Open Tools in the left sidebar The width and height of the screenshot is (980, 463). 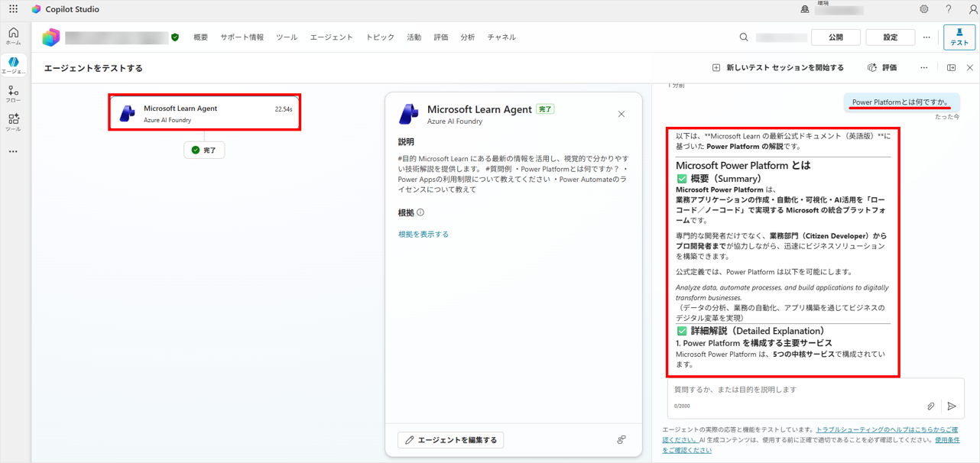pyautogui.click(x=13, y=122)
